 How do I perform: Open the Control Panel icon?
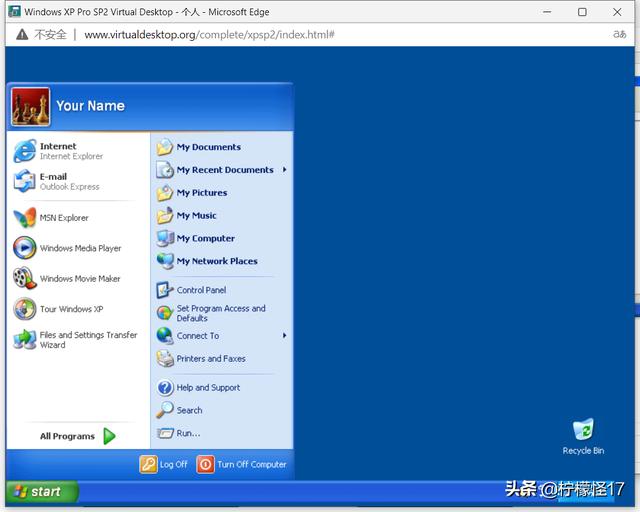165,290
